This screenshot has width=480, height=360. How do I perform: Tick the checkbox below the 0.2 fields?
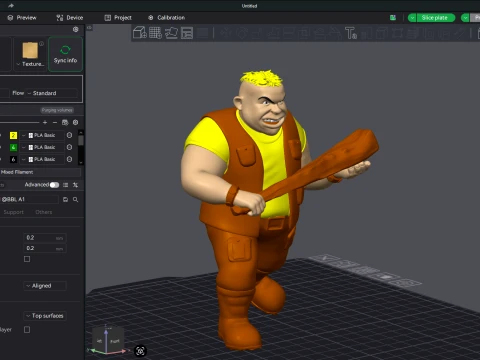click(27, 259)
